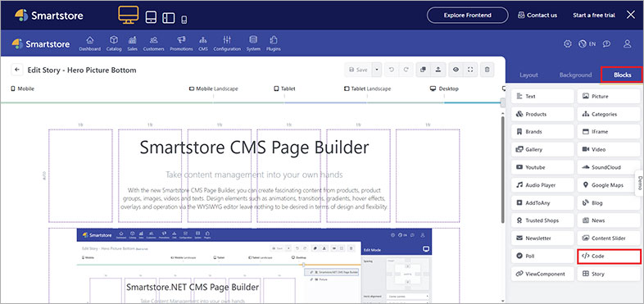Add a Products block
Viewport: 644px width, 304px height.
coord(542,114)
